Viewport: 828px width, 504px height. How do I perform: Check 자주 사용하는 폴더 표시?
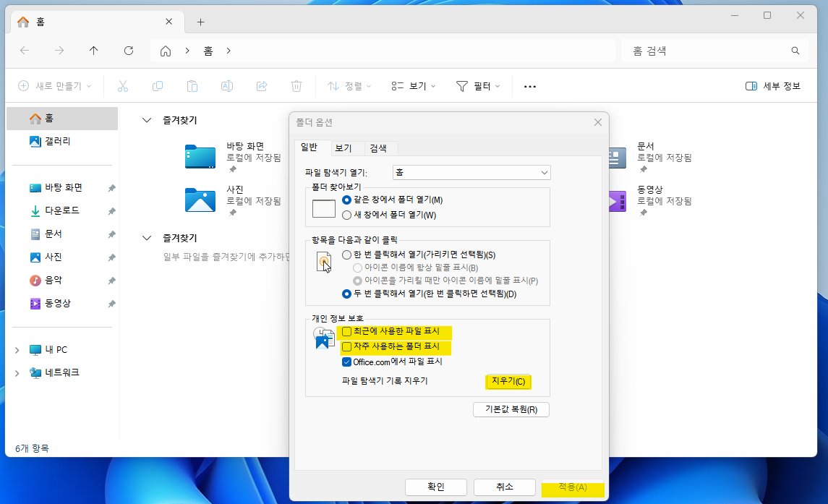tap(346, 346)
